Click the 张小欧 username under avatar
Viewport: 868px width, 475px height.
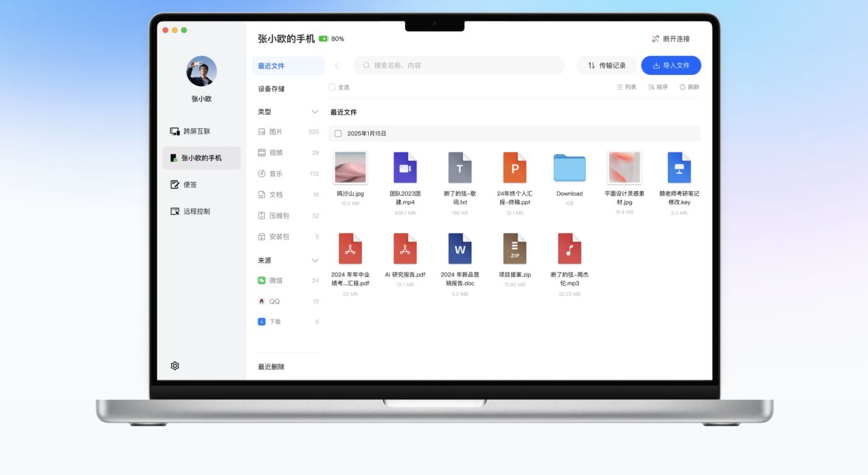tap(201, 99)
